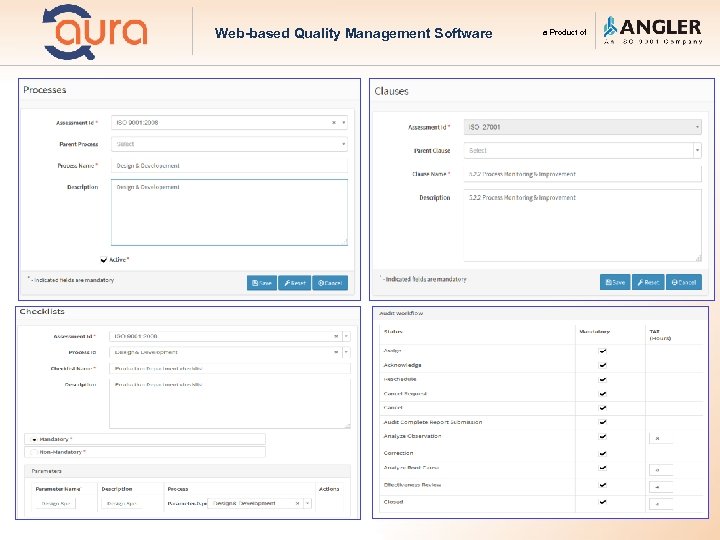This screenshot has height=540, width=720.
Task: Uncheck Mandatory for Correction status
Action: 603,453
